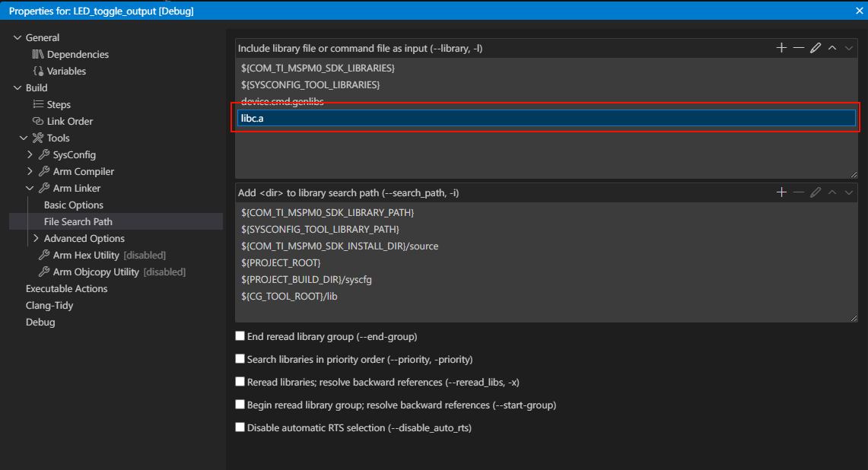Click the libc.a library entry text field
The height and width of the screenshot is (470, 868).
[x=545, y=118]
